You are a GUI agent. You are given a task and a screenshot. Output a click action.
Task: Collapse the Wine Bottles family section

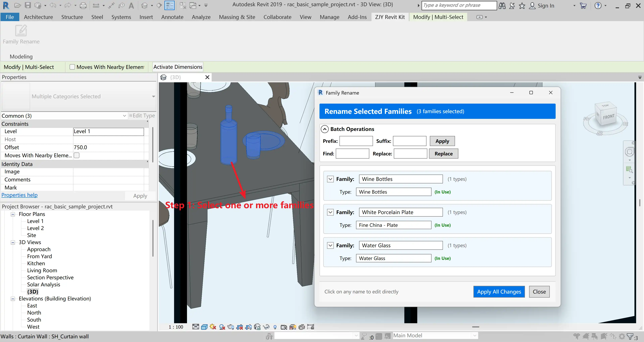(330, 179)
